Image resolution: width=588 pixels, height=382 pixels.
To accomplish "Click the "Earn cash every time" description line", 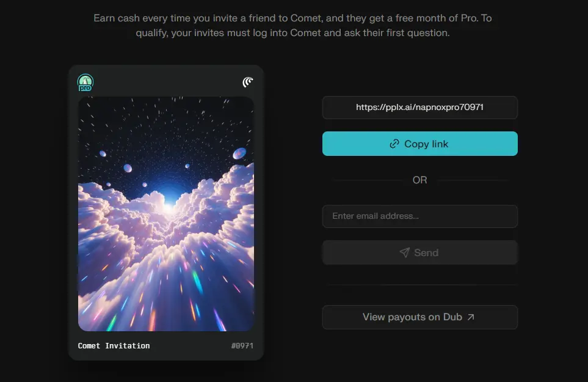I will point(292,18).
